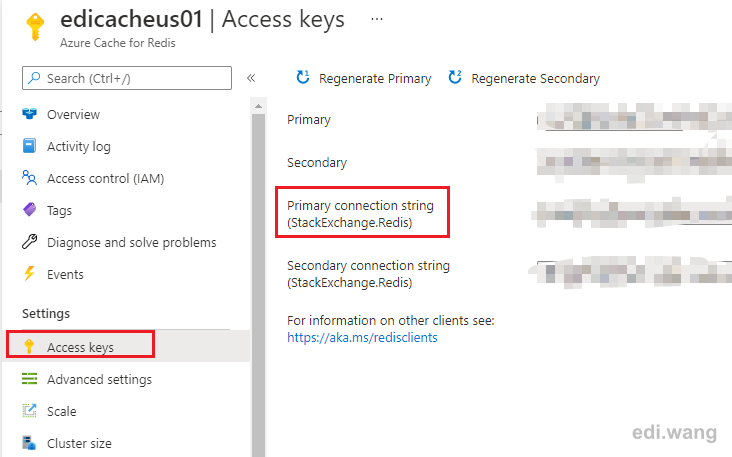The image size is (732, 457).
Task: Click the Scale icon in sidebar
Action: point(29,411)
